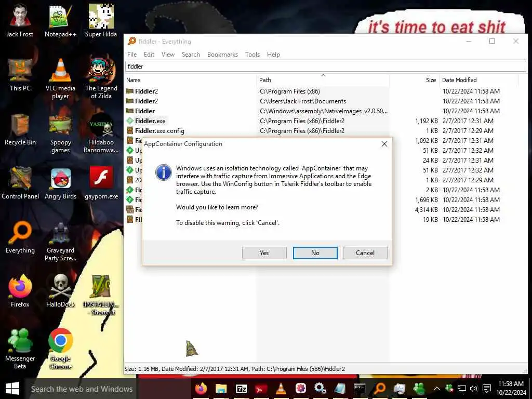This screenshot has width=532, height=399.
Task: Click the taskbar clock showing 11:58 AM
Action: [511, 389]
